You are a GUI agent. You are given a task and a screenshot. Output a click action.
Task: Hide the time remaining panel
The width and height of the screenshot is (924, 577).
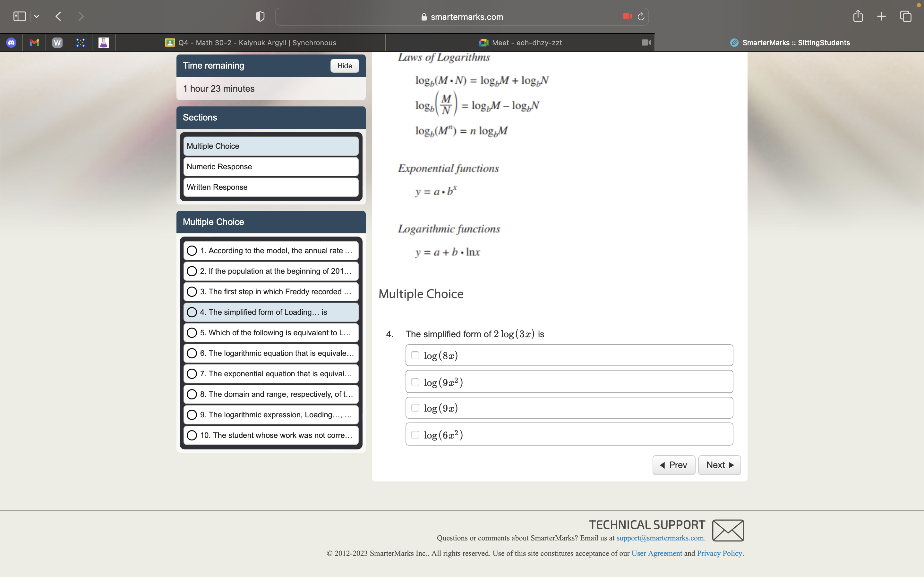[344, 66]
